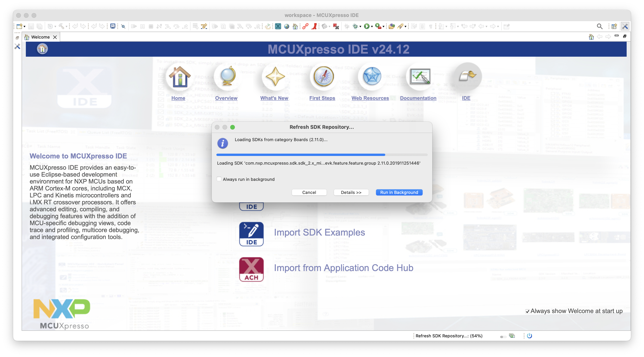
Task: Open the Web Resources page
Action: click(370, 98)
